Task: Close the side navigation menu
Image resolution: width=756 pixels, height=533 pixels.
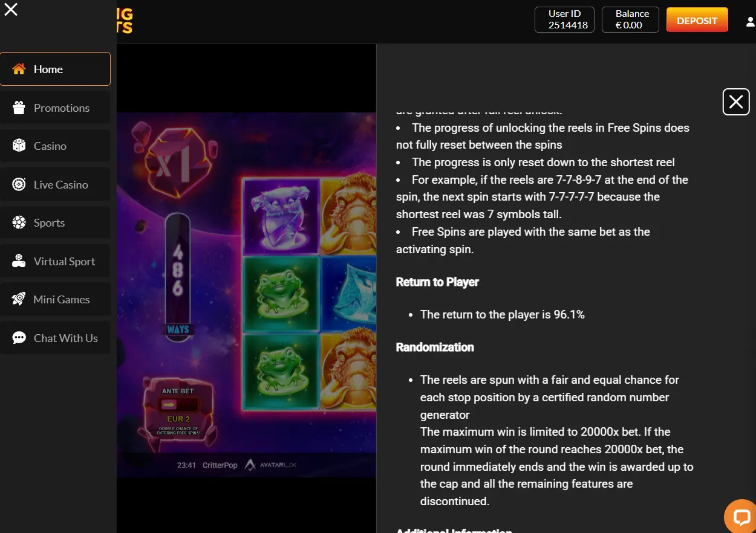Action: pyautogui.click(x=11, y=10)
